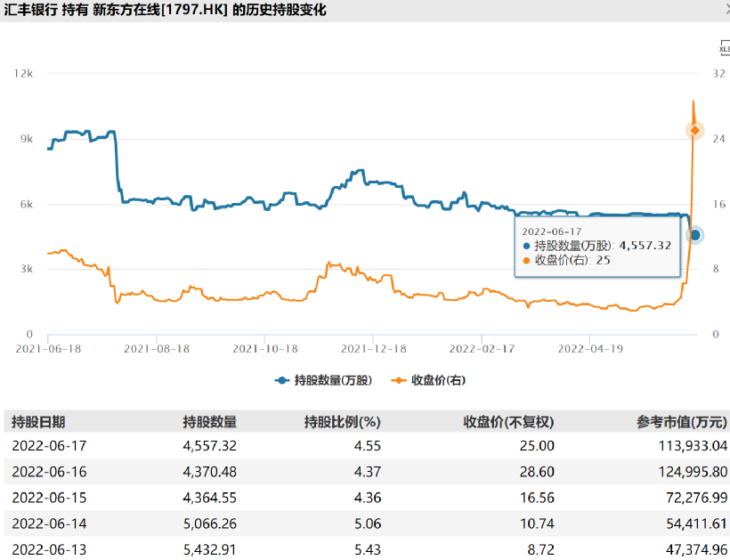Image resolution: width=730 pixels, height=560 pixels.
Task: Toggle the 持股数量(万股) series in the legend
Action: 323,380
